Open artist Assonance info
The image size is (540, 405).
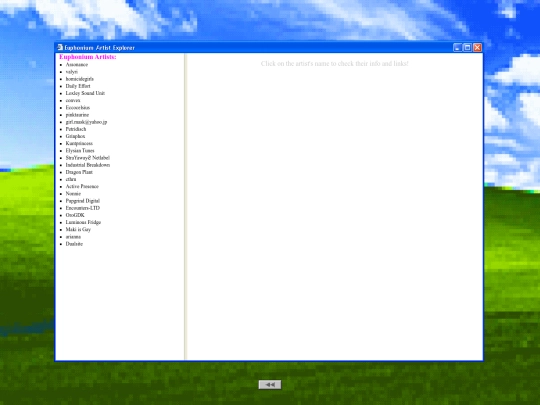(77, 65)
